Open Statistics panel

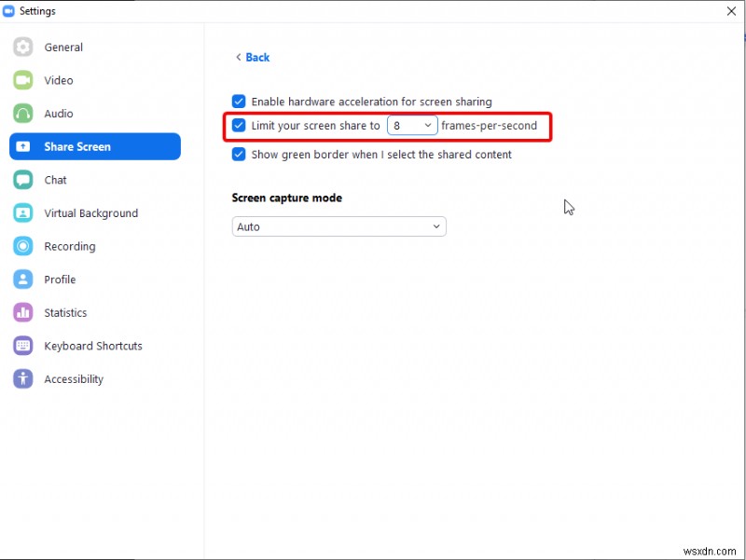pyautogui.click(x=65, y=312)
